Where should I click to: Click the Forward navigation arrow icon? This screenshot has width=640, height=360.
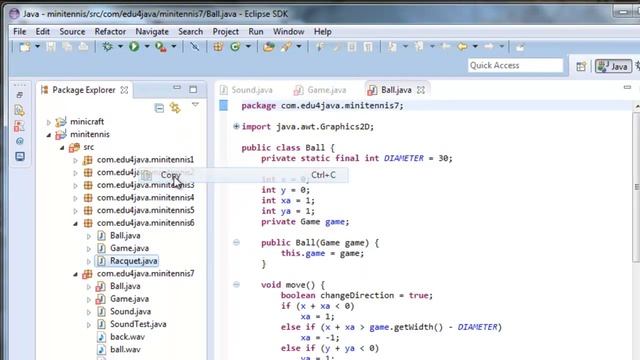(x=489, y=47)
